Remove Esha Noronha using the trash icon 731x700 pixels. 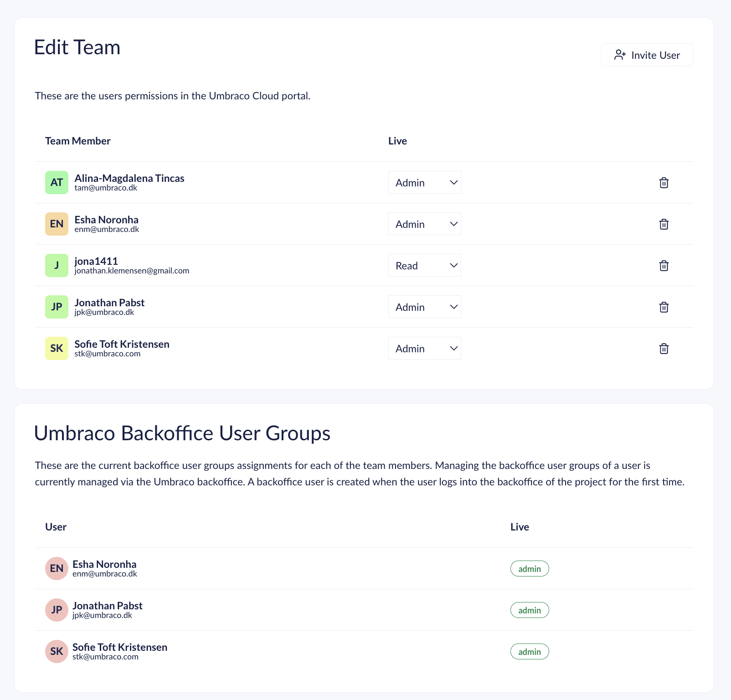664,224
